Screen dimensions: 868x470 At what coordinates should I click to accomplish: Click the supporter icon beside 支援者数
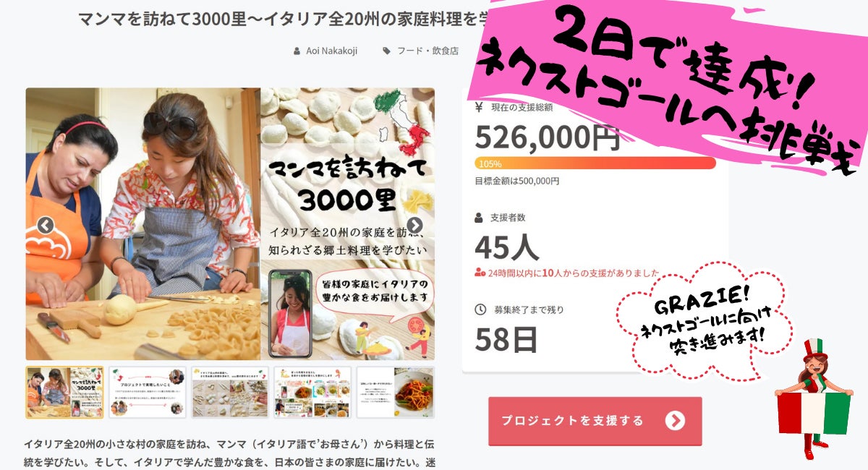coord(479,217)
